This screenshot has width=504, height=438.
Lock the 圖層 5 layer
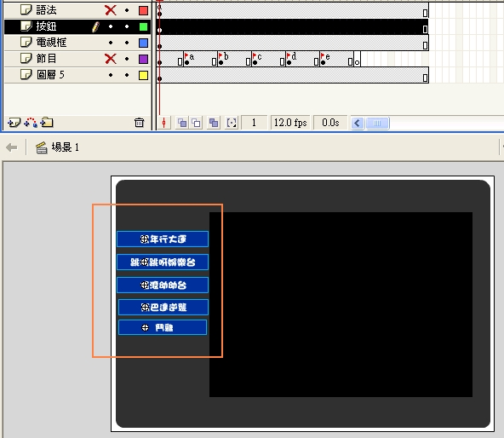click(127, 75)
